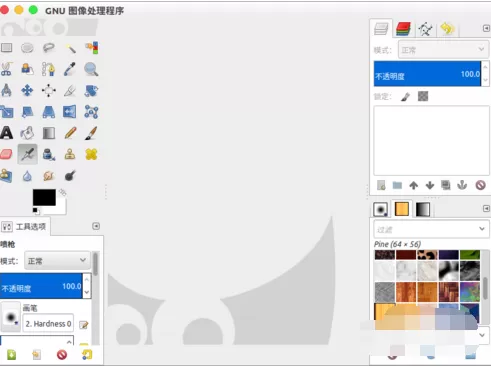The image size is (491, 366).
Task: Switch to the Paths tab
Action: [426, 29]
